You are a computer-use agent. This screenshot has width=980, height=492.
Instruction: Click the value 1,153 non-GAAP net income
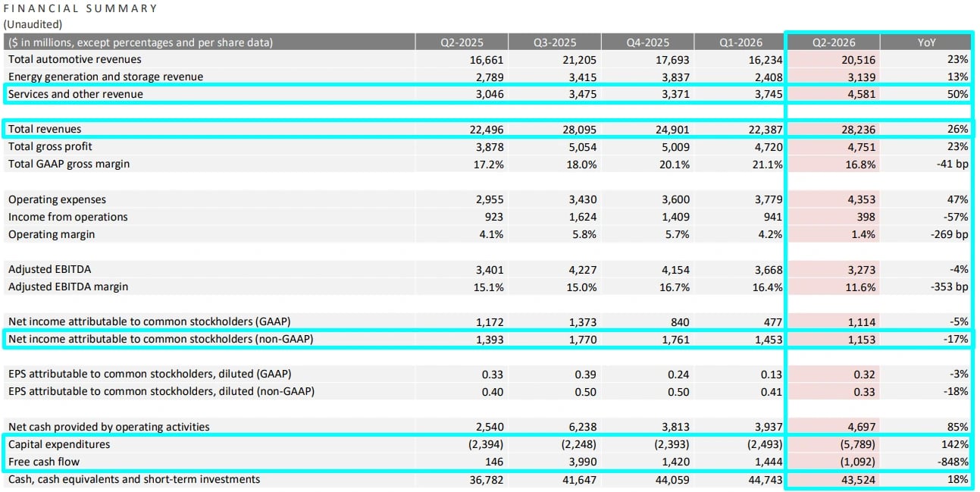(862, 339)
